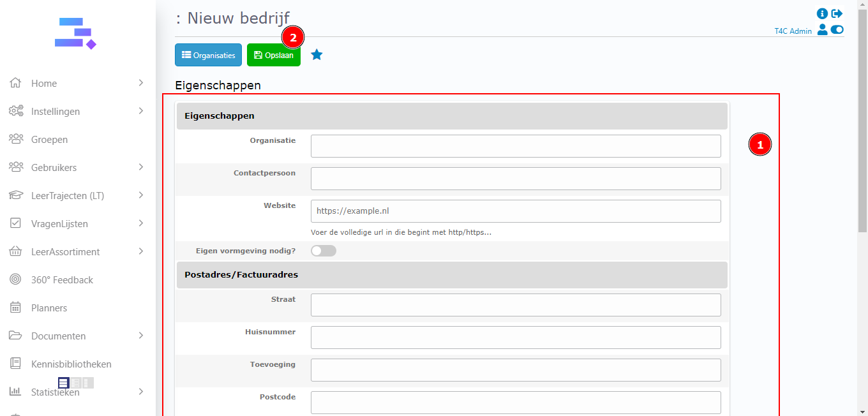Select the full-width menu layout icon
The height and width of the screenshot is (416, 868).
64,383
